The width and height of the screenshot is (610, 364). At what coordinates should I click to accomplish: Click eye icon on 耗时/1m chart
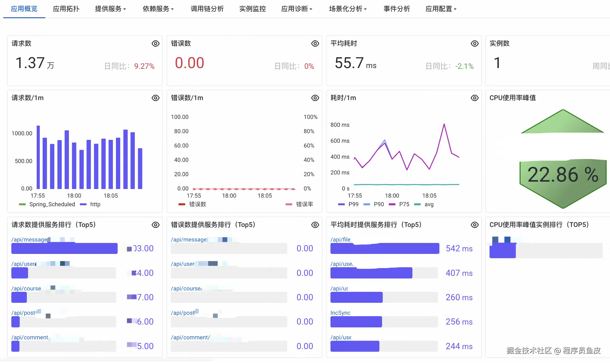[x=474, y=98]
